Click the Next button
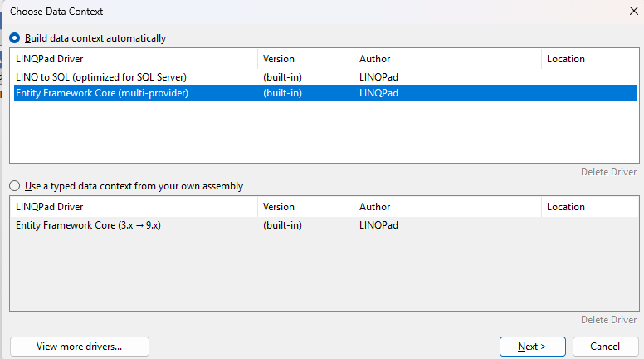This screenshot has height=359, width=644. (532, 347)
